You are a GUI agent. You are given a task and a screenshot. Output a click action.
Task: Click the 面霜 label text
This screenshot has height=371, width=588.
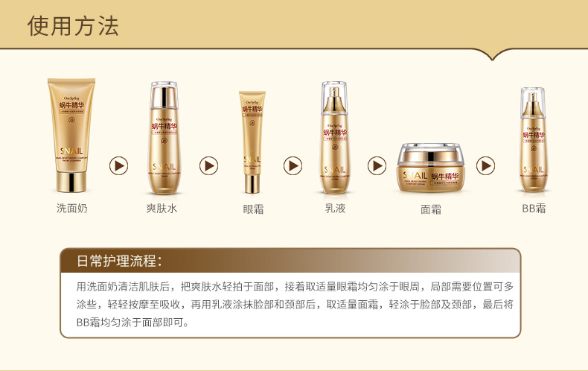[x=430, y=209]
